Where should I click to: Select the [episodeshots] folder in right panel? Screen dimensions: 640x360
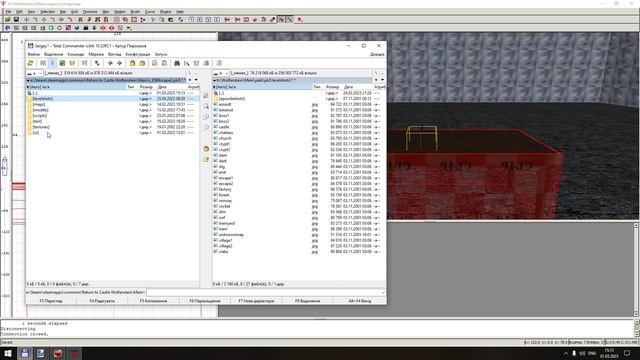coord(232,99)
